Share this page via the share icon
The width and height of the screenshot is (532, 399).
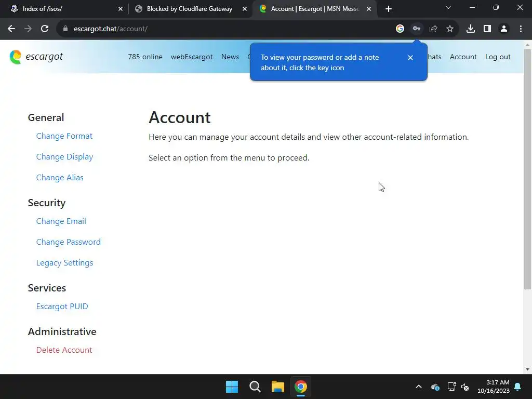click(x=433, y=29)
